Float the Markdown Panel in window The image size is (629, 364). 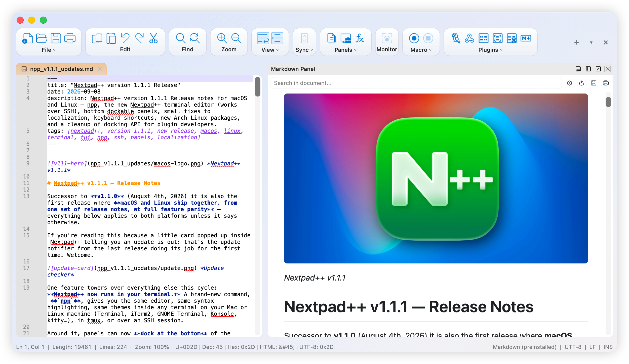598,69
